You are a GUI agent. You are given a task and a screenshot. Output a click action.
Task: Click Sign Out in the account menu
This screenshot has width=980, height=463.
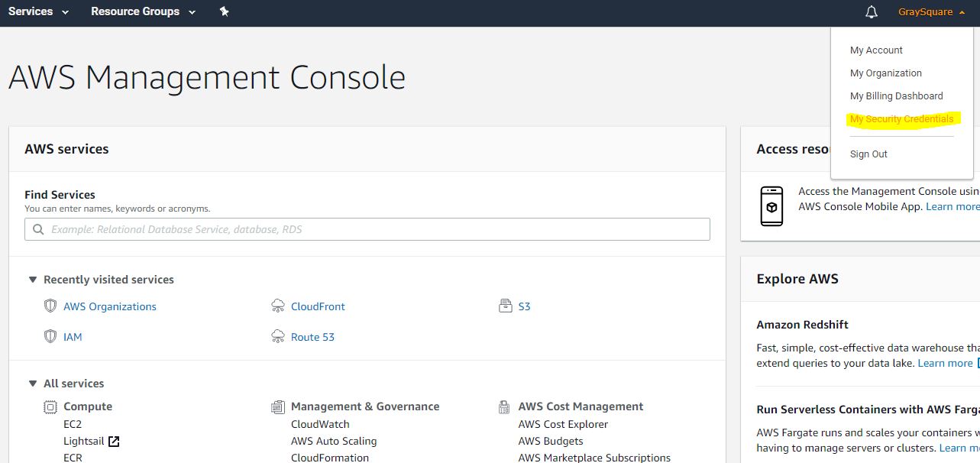(868, 154)
